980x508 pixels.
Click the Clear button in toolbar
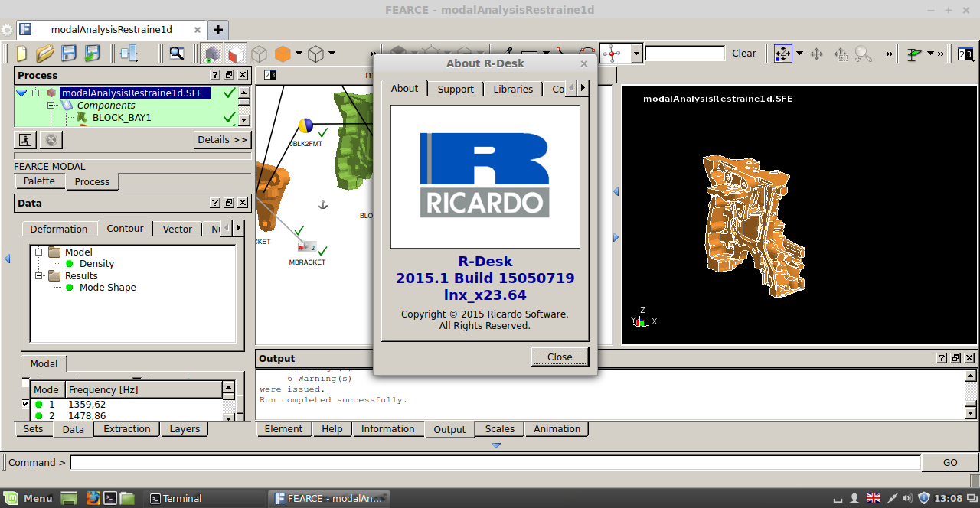point(744,54)
